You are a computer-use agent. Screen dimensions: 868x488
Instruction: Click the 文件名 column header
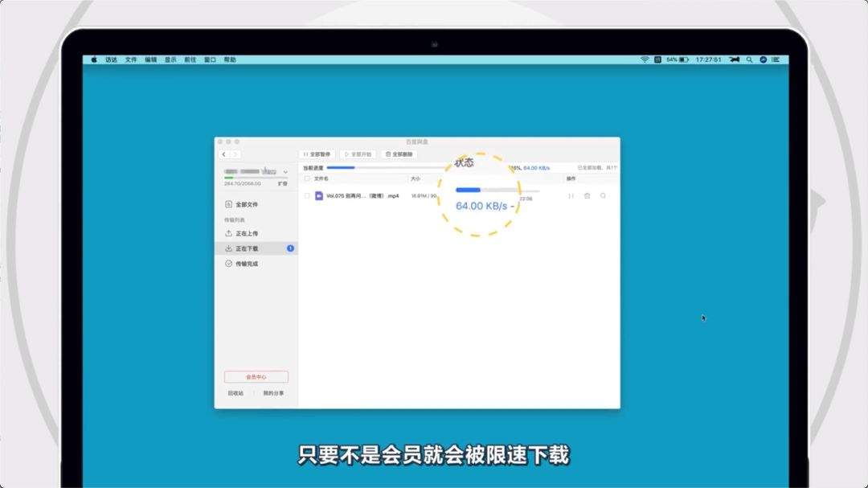(x=321, y=179)
